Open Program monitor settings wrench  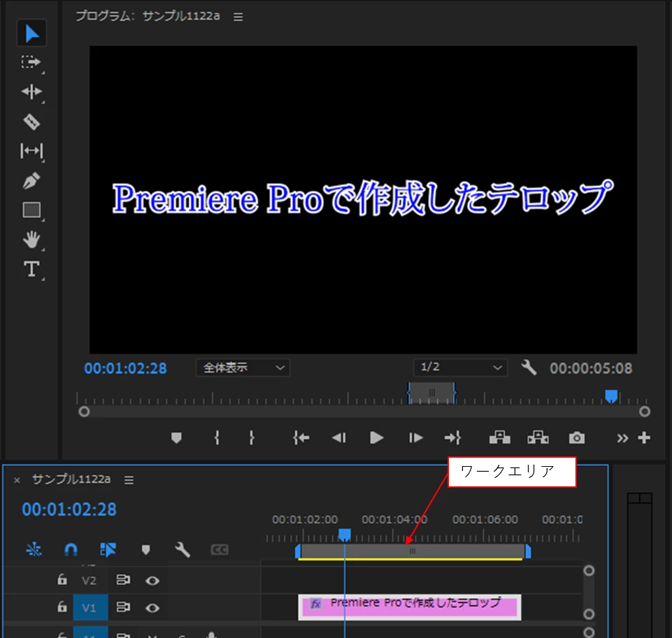click(x=529, y=368)
